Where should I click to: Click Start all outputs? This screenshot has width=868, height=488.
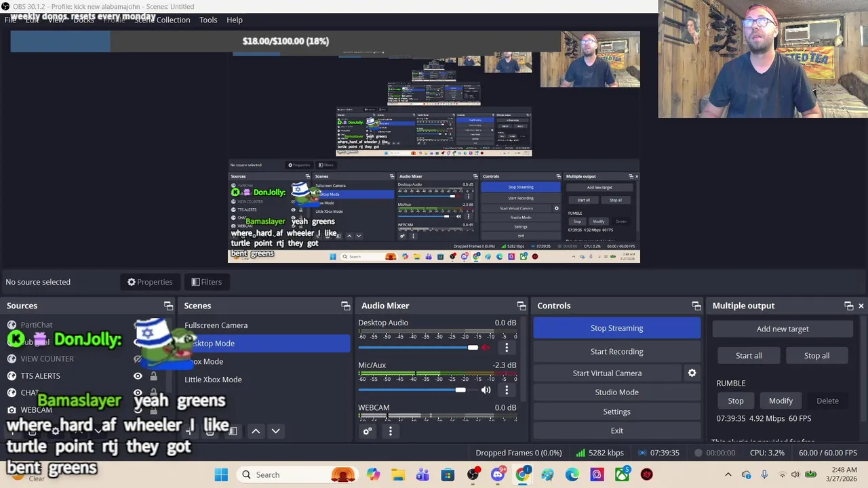coord(749,355)
